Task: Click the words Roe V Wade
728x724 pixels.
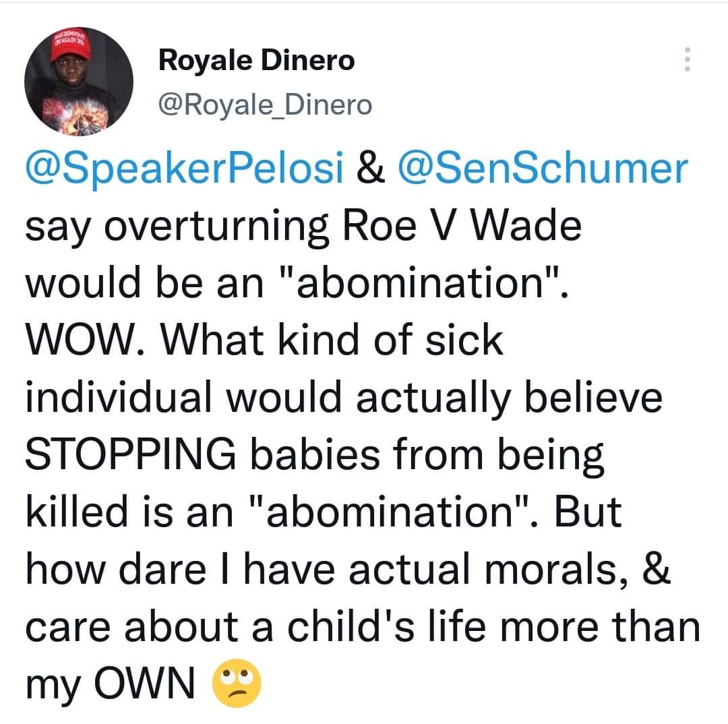Action: click(462, 226)
